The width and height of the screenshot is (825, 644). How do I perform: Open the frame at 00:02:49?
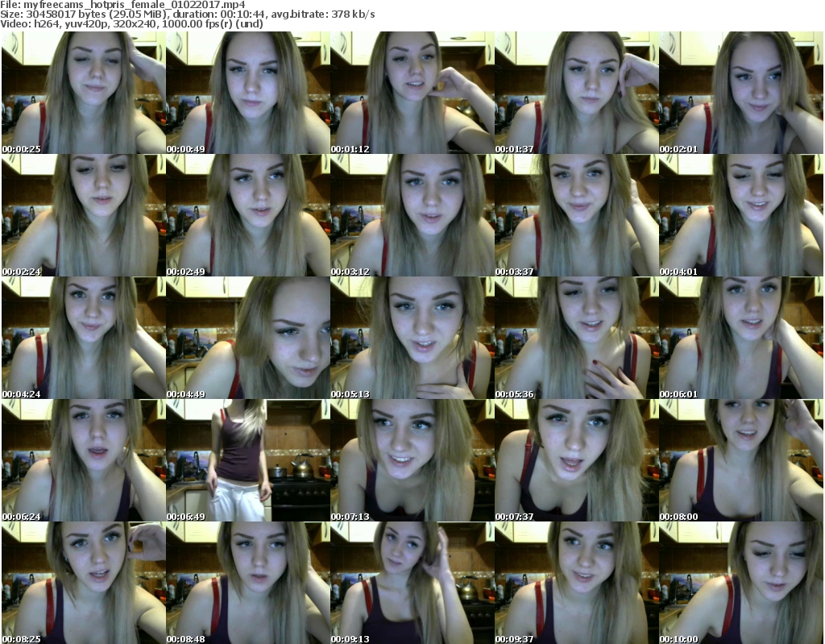click(x=248, y=215)
